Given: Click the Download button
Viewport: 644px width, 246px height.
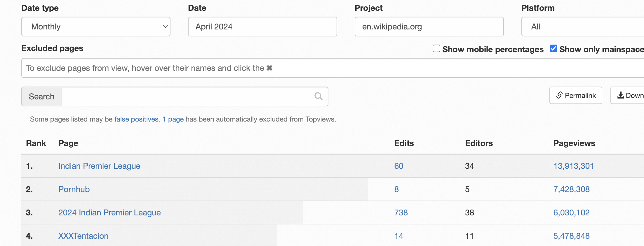Looking at the screenshot, I should pyautogui.click(x=627, y=95).
